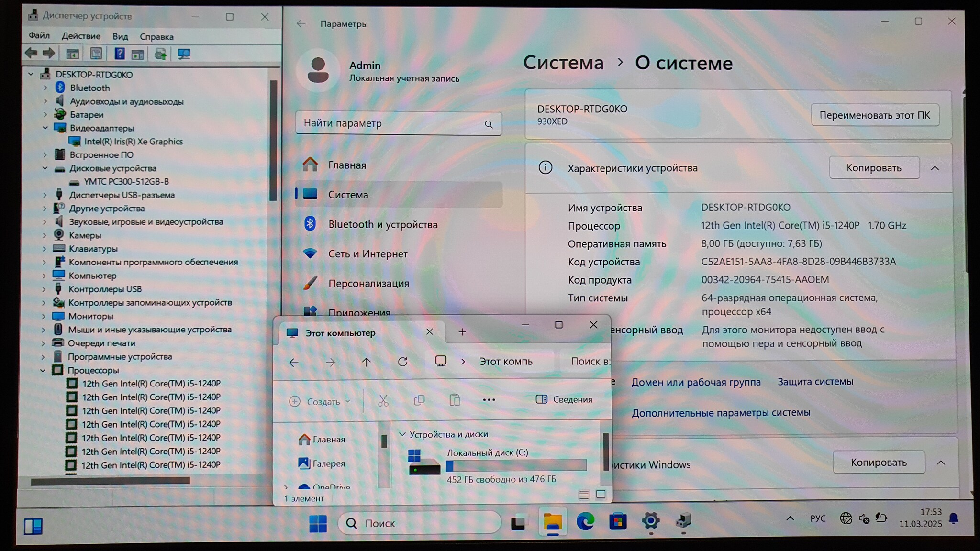Click the Device Manager help toolbar icon
Image resolution: width=980 pixels, height=551 pixels.
coord(119,54)
